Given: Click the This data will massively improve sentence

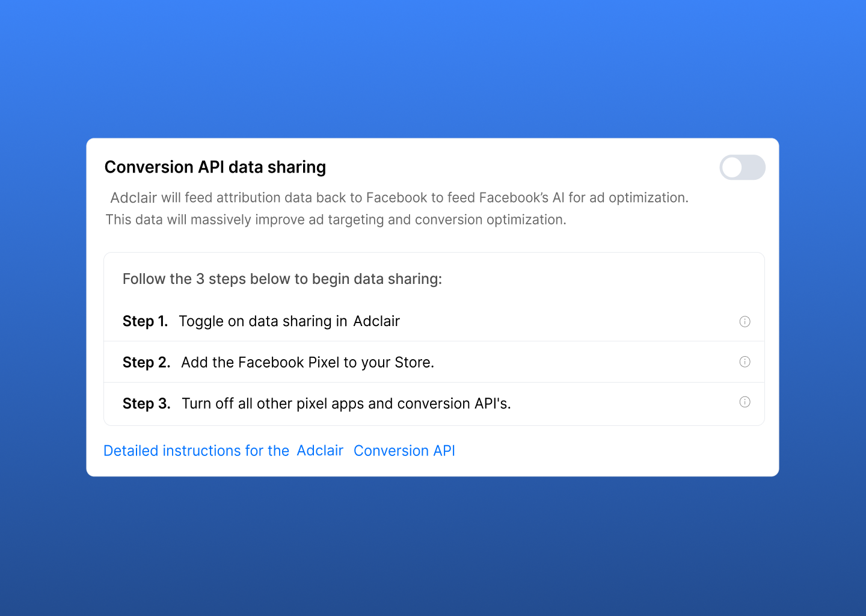Looking at the screenshot, I should click(336, 220).
